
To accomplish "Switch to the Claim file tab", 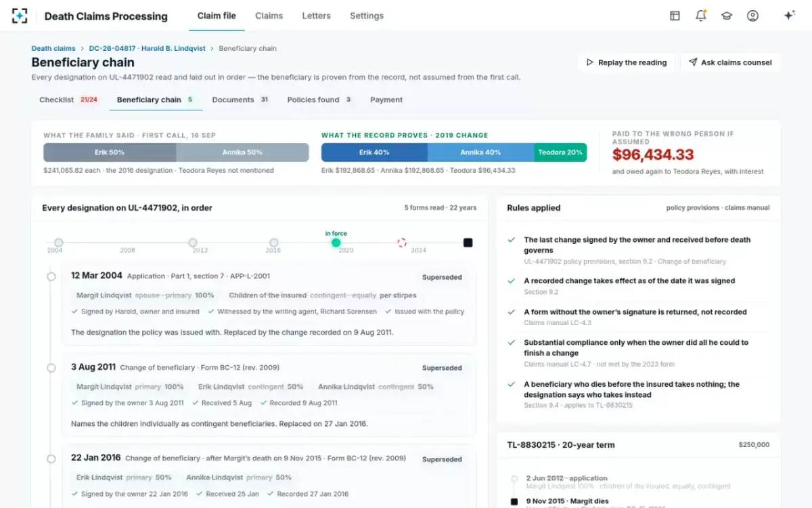I will click(x=217, y=16).
